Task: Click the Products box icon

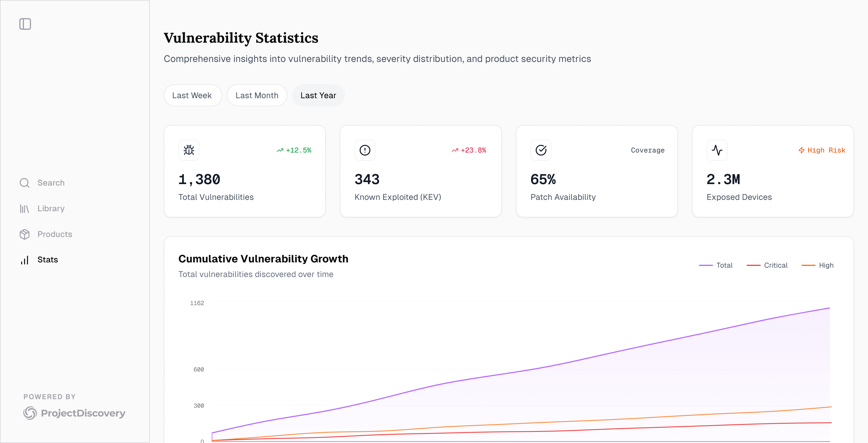Action: [x=24, y=234]
